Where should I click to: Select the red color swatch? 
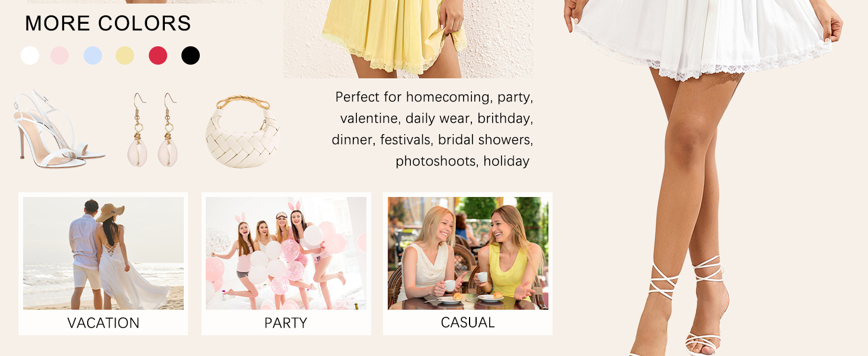coord(158,56)
